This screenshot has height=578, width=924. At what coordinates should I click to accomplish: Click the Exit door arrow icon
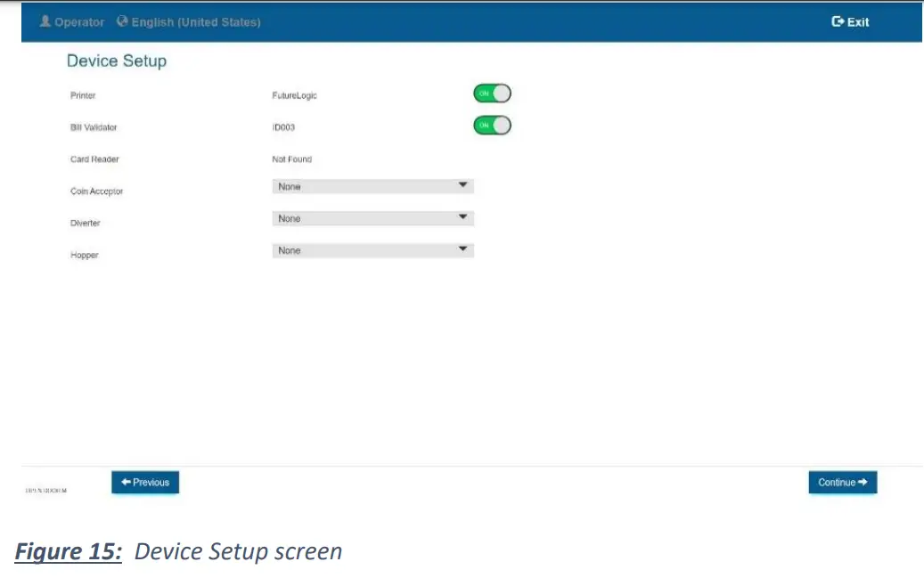(837, 21)
